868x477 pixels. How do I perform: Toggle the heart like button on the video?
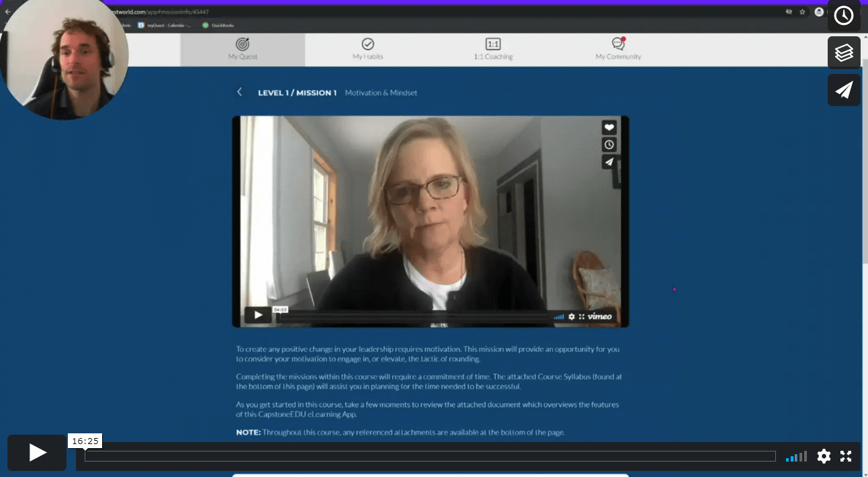608,126
